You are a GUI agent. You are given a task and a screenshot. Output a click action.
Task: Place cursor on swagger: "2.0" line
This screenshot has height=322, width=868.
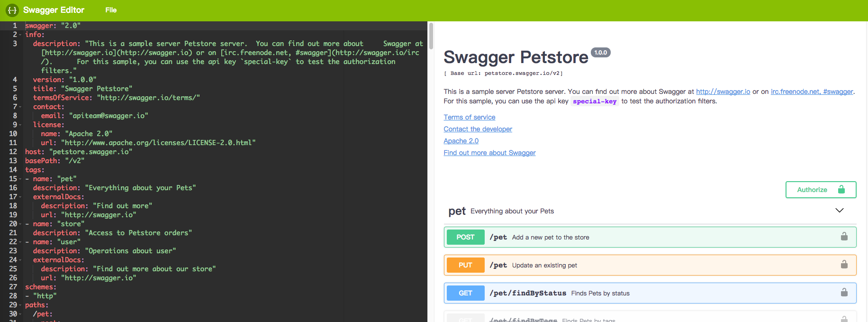pos(53,26)
